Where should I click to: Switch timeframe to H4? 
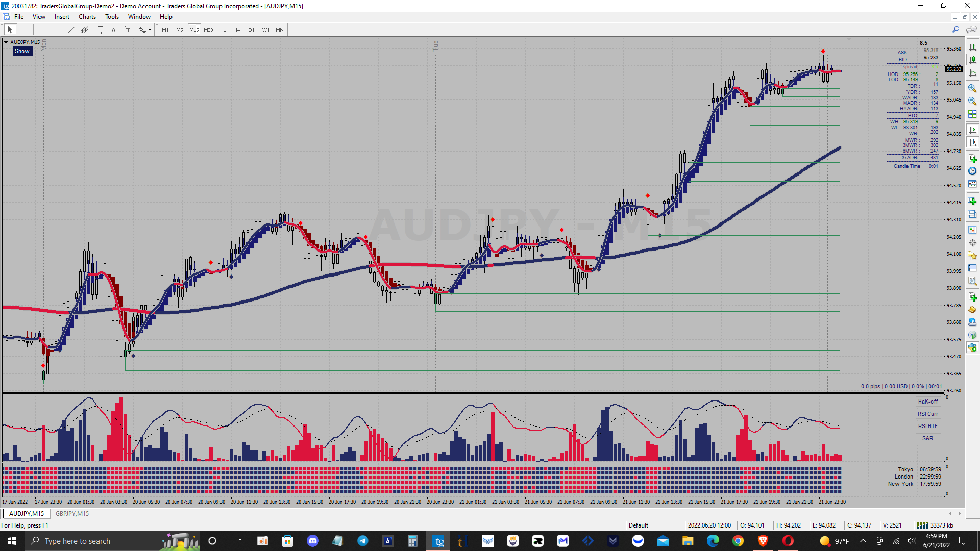tap(236, 30)
